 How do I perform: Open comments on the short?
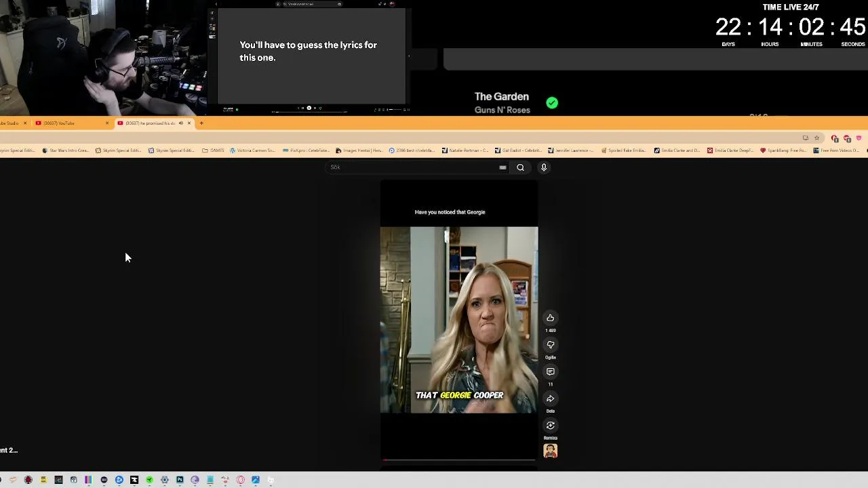pyautogui.click(x=551, y=371)
